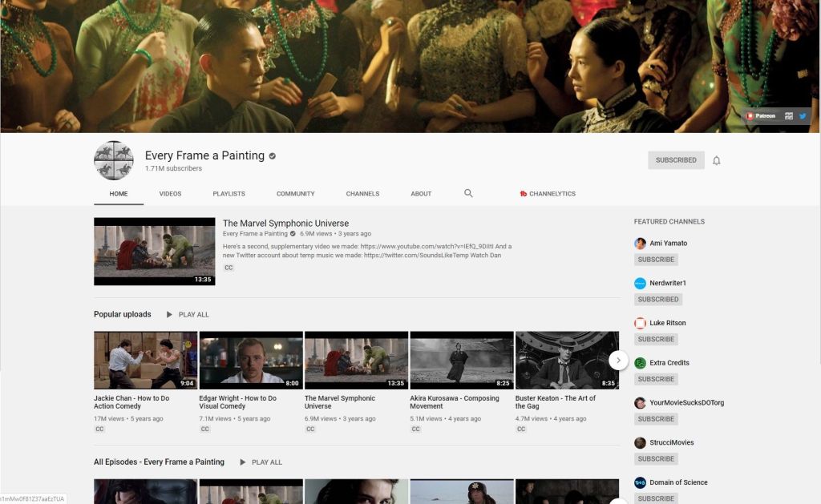Switch to the Videos tab
The width and height of the screenshot is (821, 504).
click(170, 194)
